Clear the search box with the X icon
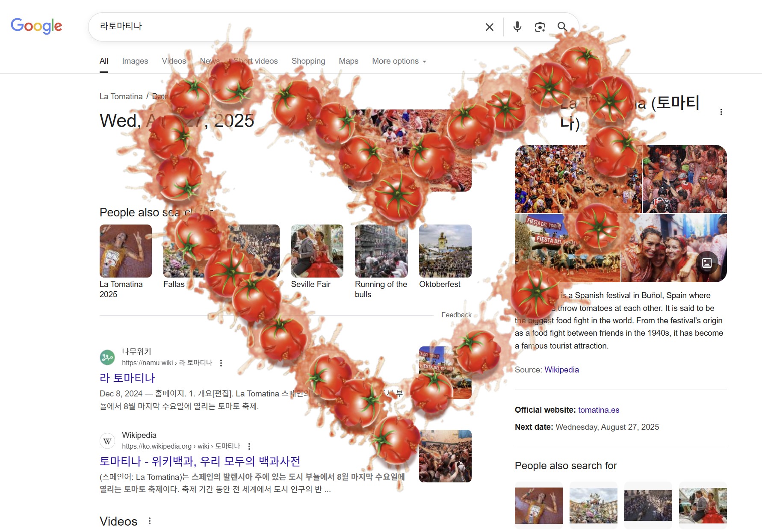Image resolution: width=762 pixels, height=532 pixels. pyautogui.click(x=490, y=27)
